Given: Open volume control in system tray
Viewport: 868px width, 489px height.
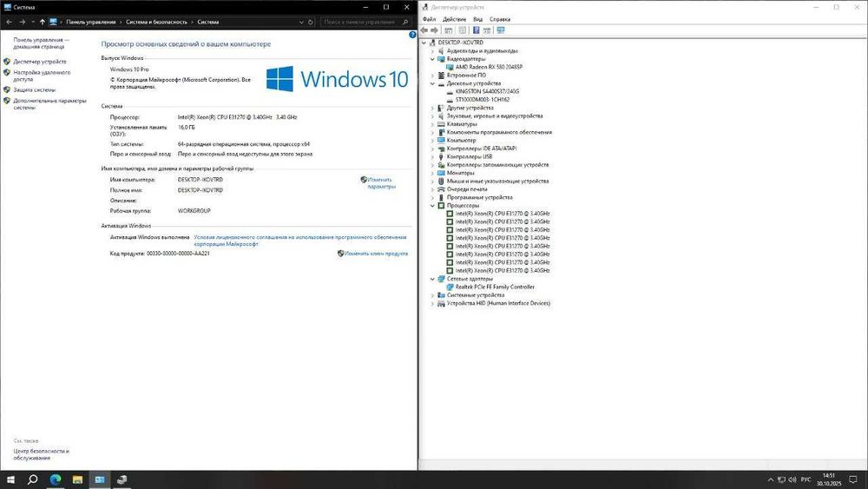Looking at the screenshot, I should (792, 479).
